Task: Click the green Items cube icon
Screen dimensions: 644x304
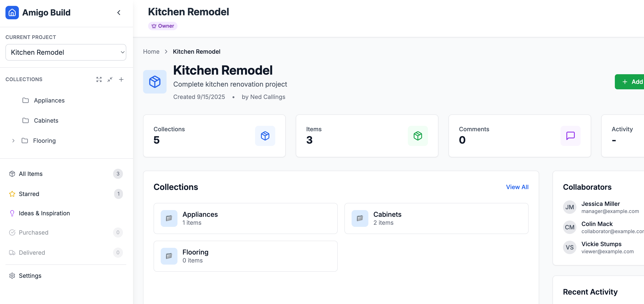Action: [x=417, y=136]
